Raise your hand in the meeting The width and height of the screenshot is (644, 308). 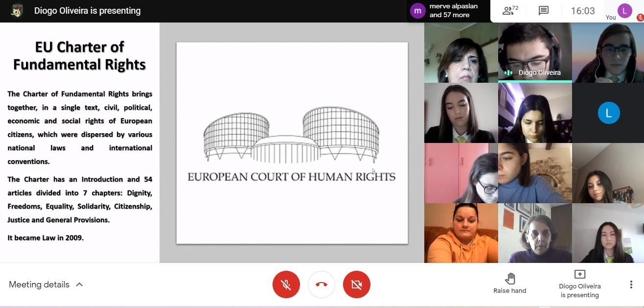[510, 284]
